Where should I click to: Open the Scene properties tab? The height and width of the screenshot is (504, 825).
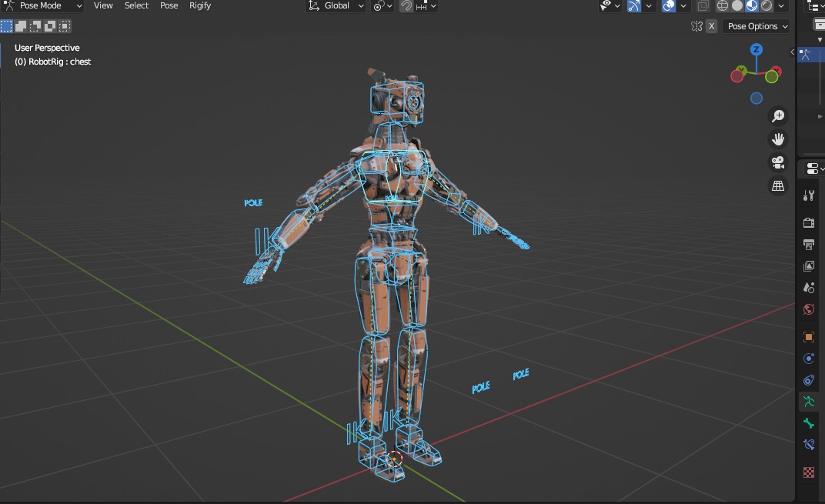[809, 288]
